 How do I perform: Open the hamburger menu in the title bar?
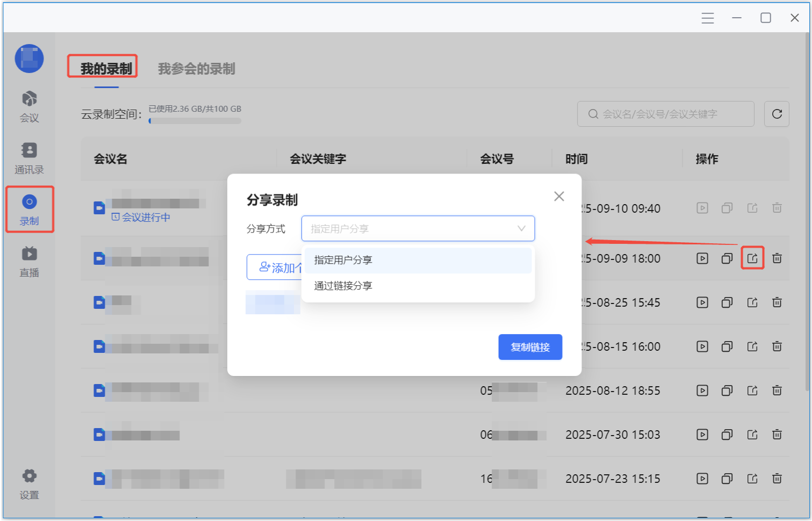click(707, 18)
